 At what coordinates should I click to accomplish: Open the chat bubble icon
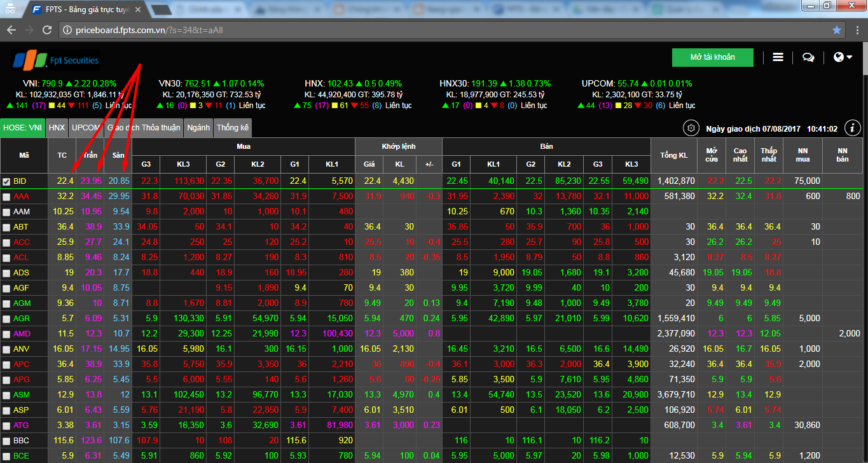(x=808, y=57)
